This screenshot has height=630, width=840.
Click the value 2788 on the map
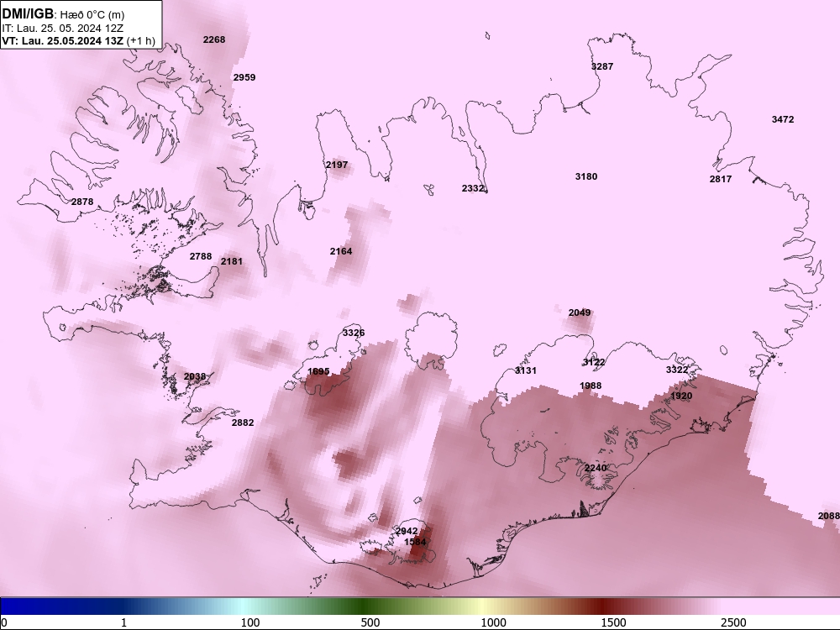point(201,256)
